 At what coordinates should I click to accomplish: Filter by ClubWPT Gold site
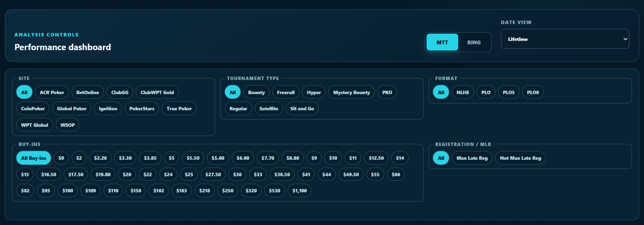157,92
